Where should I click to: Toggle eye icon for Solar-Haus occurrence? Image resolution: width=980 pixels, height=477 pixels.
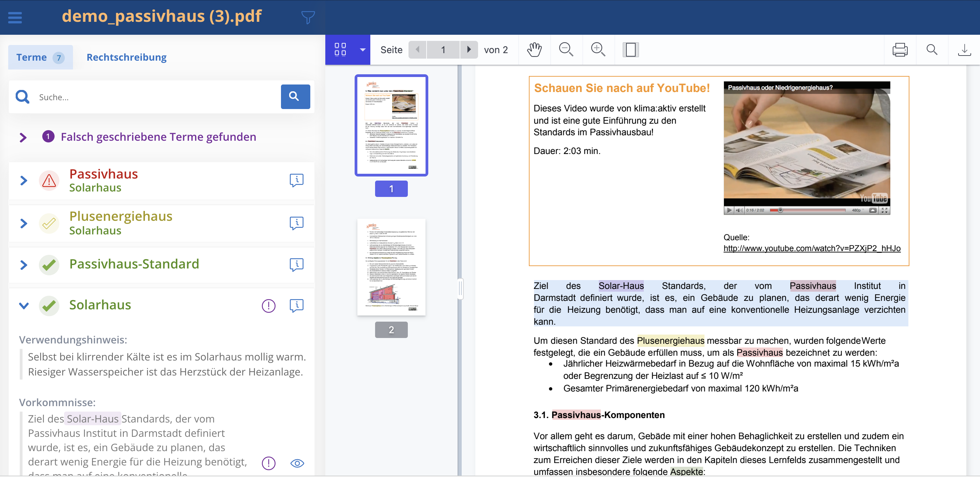click(x=297, y=463)
